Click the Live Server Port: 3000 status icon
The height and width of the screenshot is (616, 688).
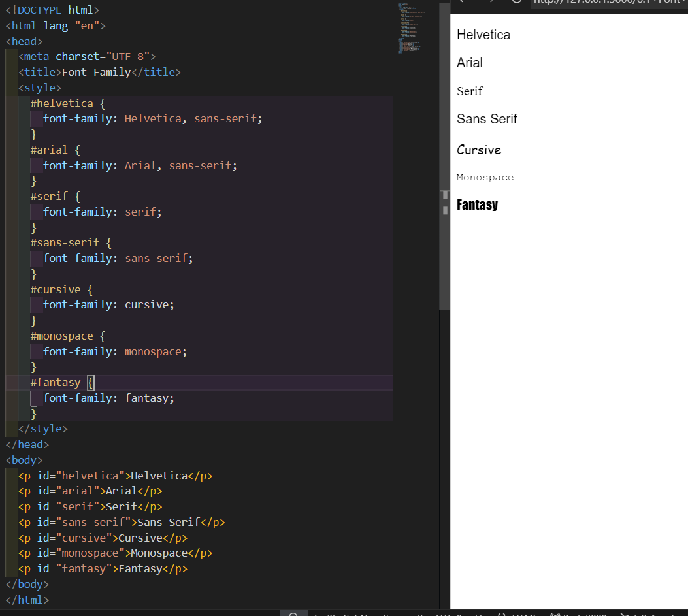click(x=575, y=614)
